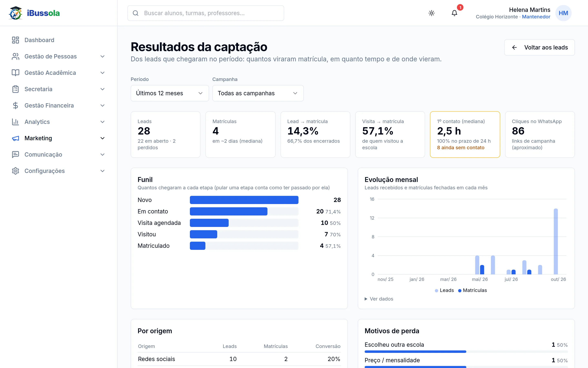Image resolution: width=588 pixels, height=368 pixels.
Task: Click the Configurações gear icon
Action: [15, 171]
